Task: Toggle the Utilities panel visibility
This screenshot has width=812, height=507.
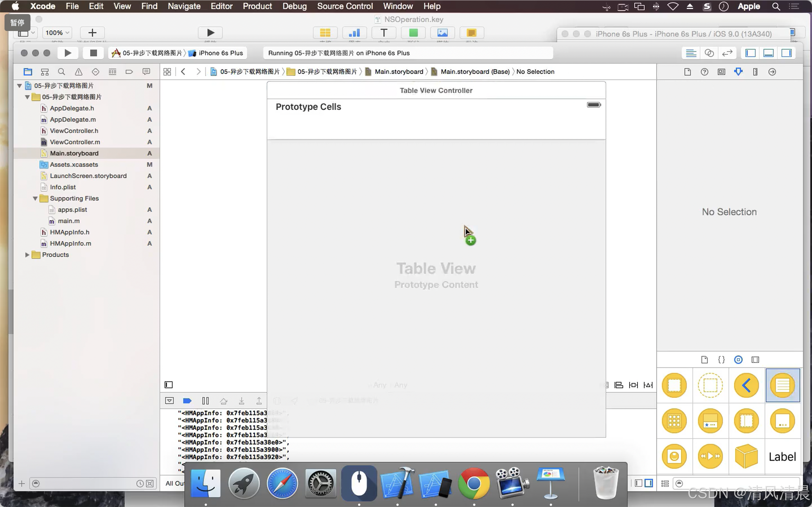Action: pos(787,53)
